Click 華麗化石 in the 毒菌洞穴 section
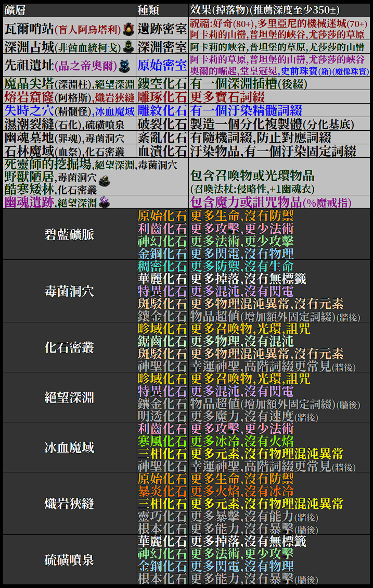Viewport: 373px width, 588px height. 162,279
